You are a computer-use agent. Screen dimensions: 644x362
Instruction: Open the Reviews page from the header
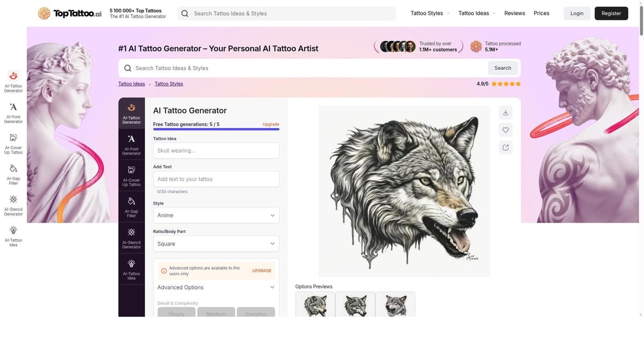pos(514,13)
